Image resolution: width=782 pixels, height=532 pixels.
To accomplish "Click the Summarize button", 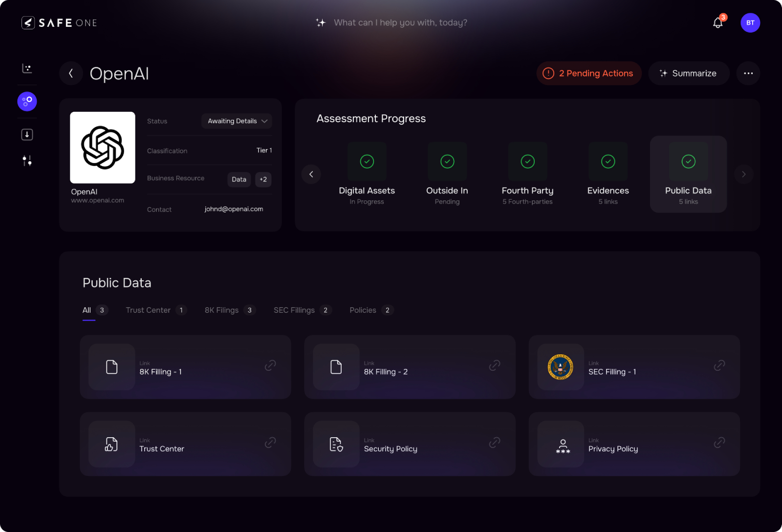I will tap(689, 73).
